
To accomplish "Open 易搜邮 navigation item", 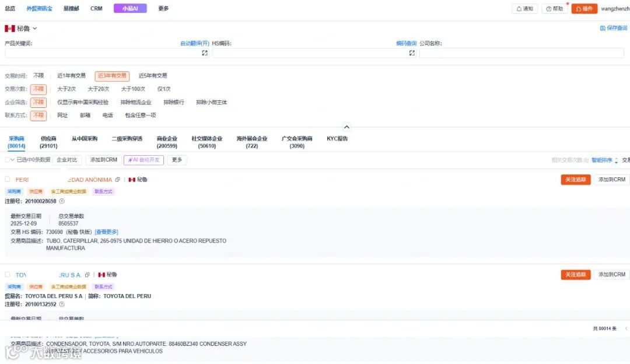I will click(71, 8).
